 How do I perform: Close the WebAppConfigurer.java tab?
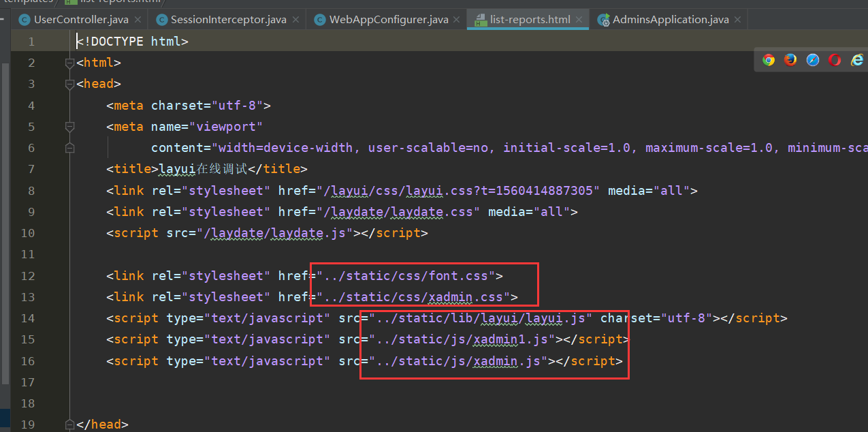(x=457, y=20)
